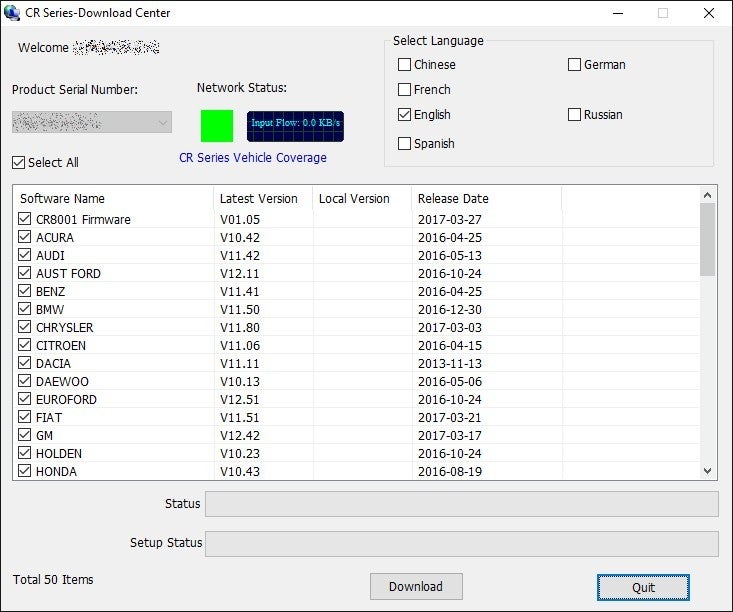733x612 pixels.
Task: Minimize the Download Center window
Action: (x=618, y=13)
